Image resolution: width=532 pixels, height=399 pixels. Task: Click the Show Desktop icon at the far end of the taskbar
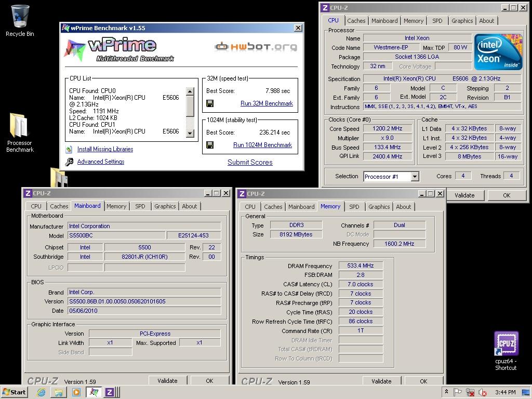click(526, 393)
